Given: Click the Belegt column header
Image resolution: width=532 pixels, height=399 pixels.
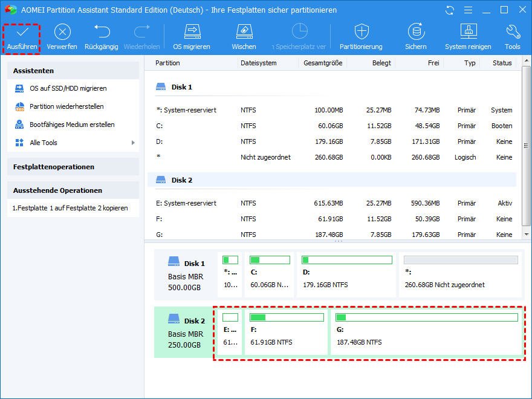Looking at the screenshot, I should pyautogui.click(x=381, y=63).
